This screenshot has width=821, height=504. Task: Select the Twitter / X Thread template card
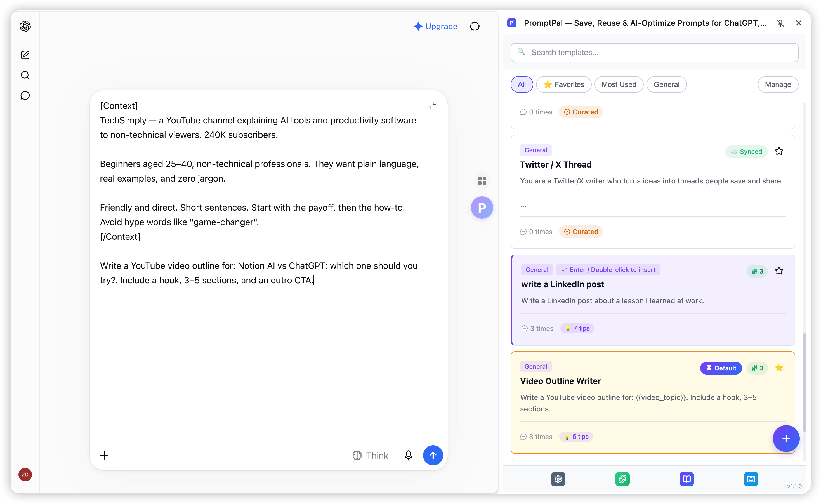[652, 192]
